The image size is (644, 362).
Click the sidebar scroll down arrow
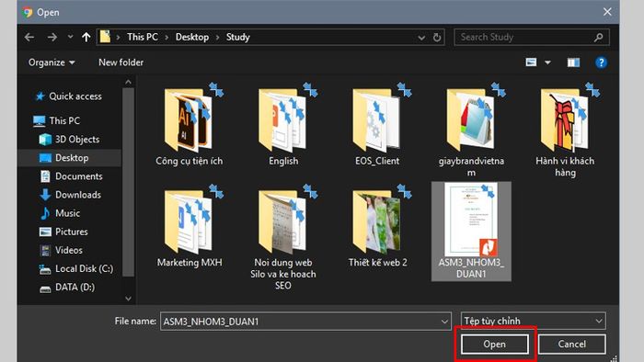click(128, 299)
